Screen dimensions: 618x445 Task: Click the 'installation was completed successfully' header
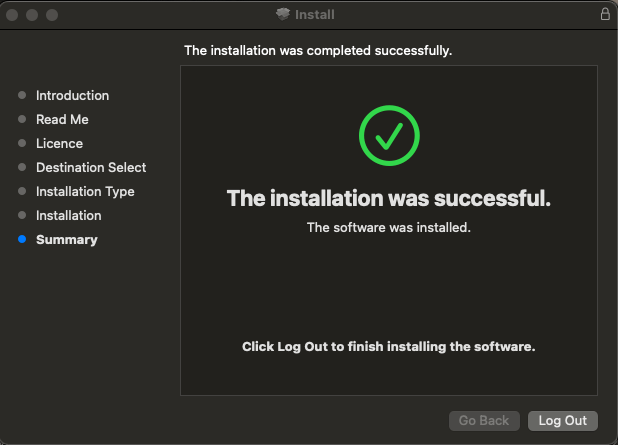(318, 50)
